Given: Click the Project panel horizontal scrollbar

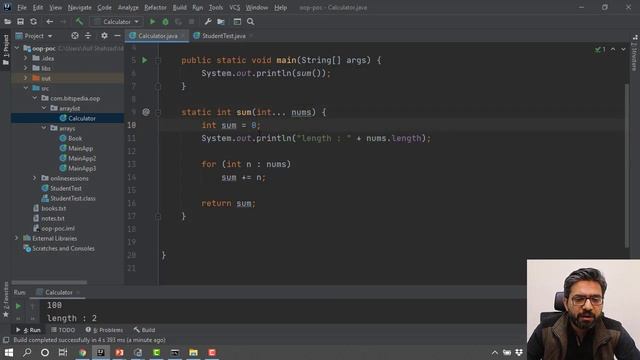Looking at the screenshot, I should (x=49, y=282).
